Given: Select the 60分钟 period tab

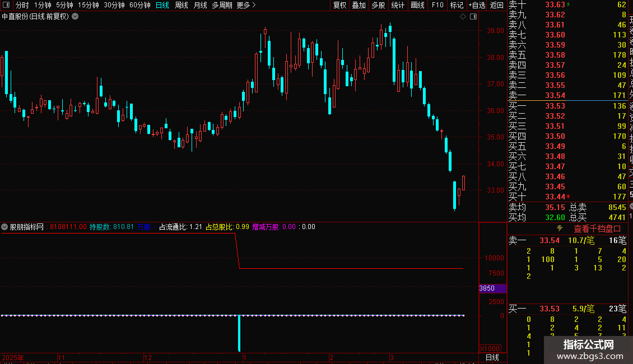Looking at the screenshot, I should pyautogui.click(x=139, y=5).
